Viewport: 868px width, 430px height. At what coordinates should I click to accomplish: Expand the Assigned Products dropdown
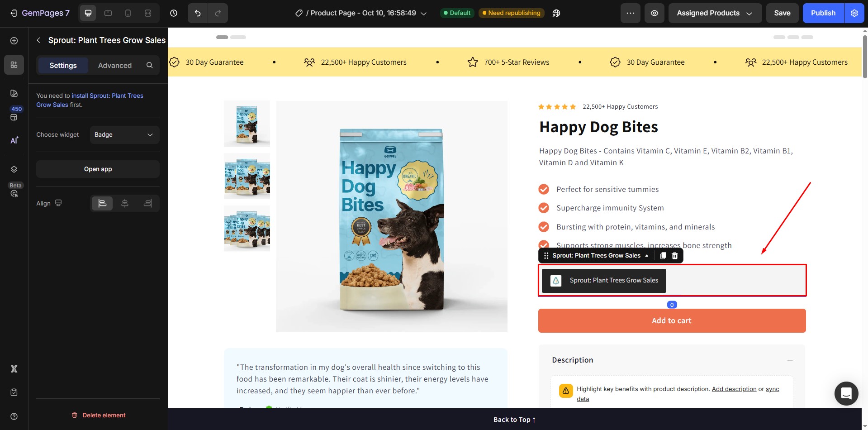pyautogui.click(x=715, y=13)
